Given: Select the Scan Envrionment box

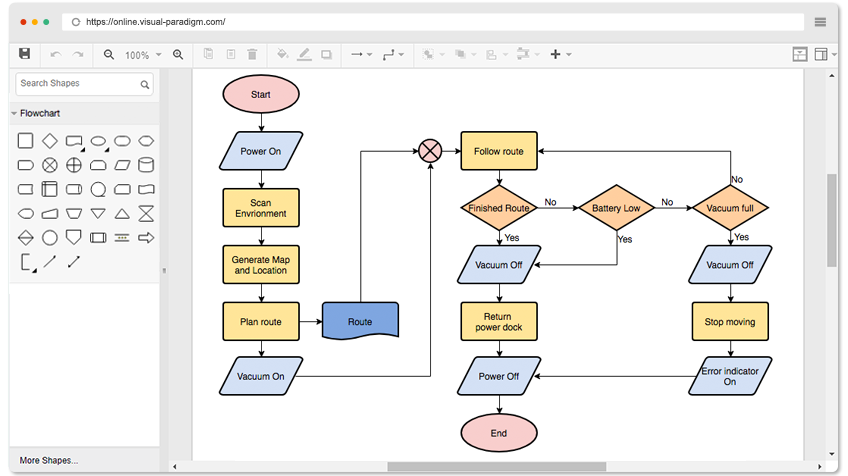Looking at the screenshot, I should tap(261, 208).
